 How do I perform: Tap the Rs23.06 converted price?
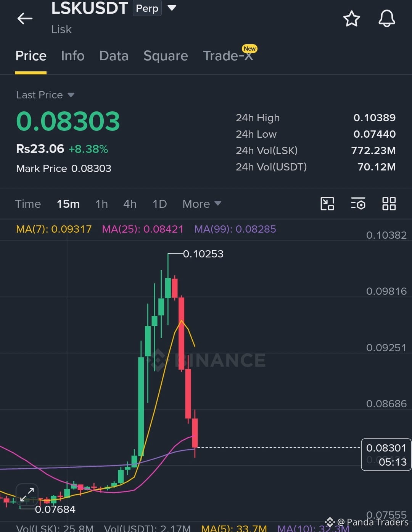pyautogui.click(x=40, y=148)
